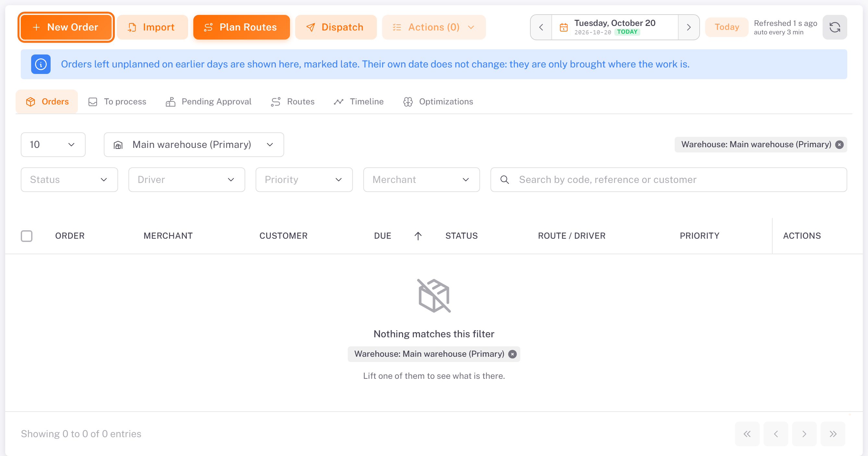
Task: Switch to the To process tab
Action: click(x=117, y=102)
